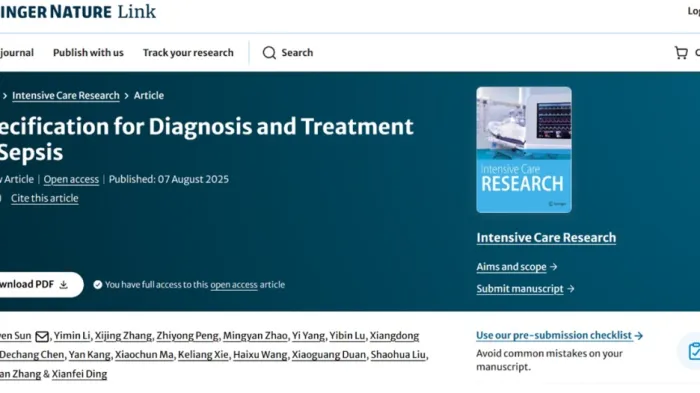
Task: Open Intensive Care Research breadcrumb link
Action: (x=66, y=96)
